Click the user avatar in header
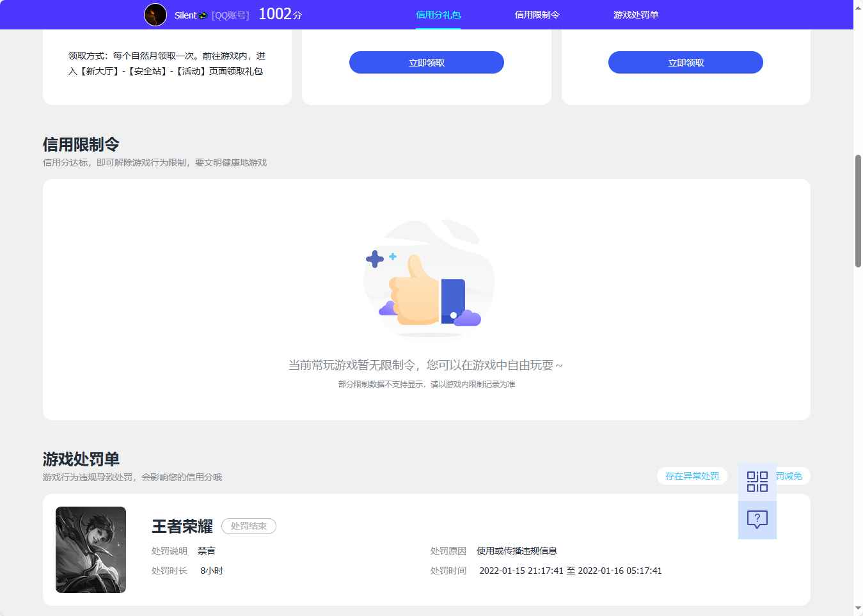The height and width of the screenshot is (616, 863). 155,15
